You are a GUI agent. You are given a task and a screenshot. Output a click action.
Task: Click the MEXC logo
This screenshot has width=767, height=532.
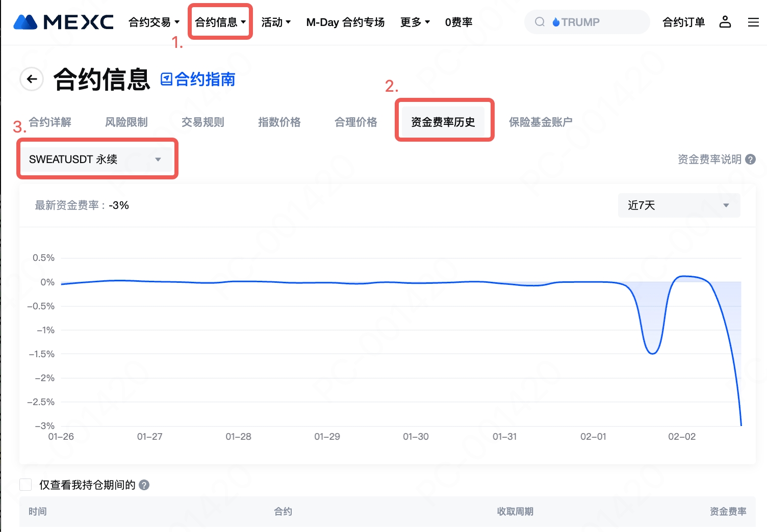coord(63,22)
